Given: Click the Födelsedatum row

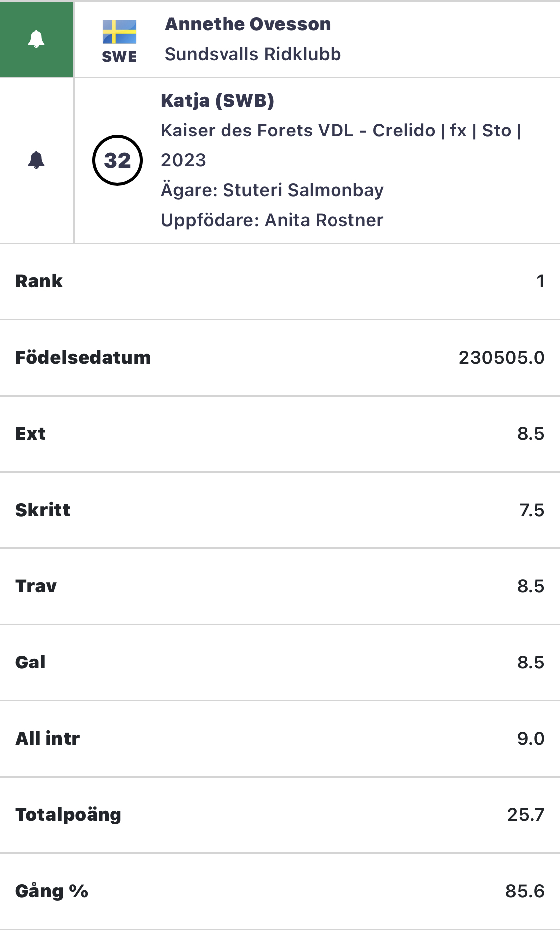Looking at the screenshot, I should (280, 358).
